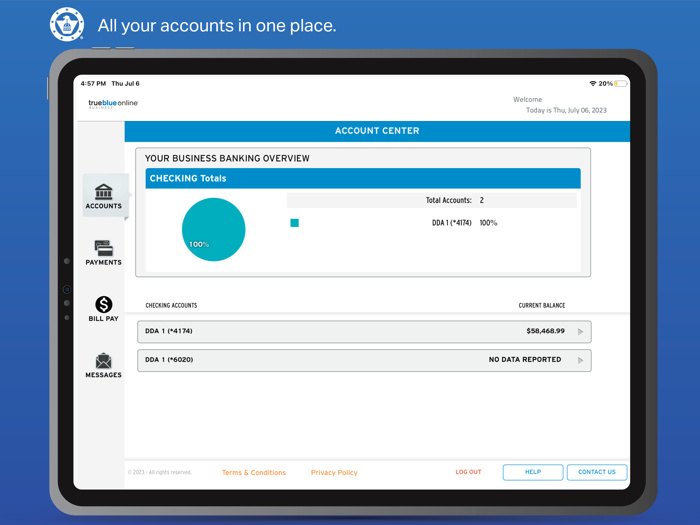Viewport: 700px width, 525px height.
Task: Select the ACCOUNTS sidebar label
Action: pos(104,206)
